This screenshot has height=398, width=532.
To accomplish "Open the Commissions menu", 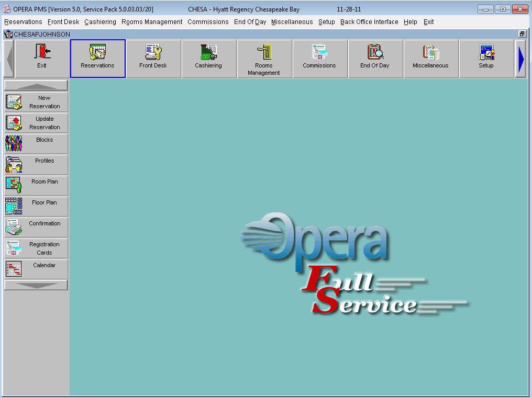I will click(208, 22).
